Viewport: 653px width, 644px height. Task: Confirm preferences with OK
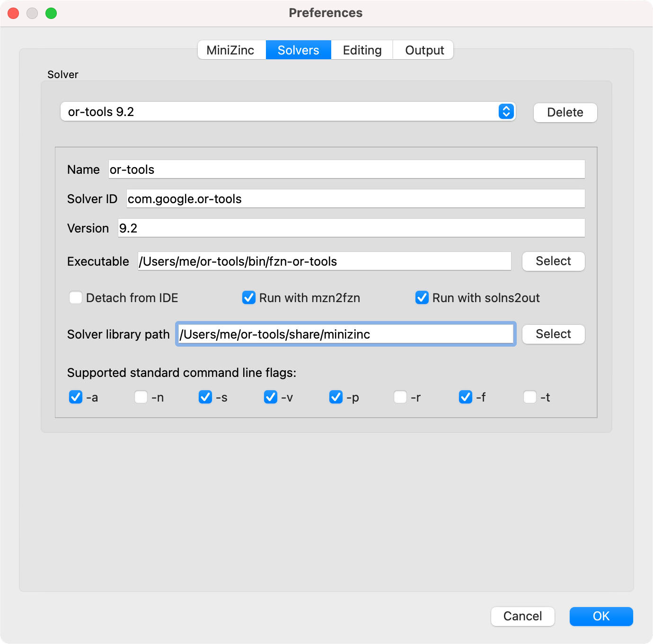601,617
